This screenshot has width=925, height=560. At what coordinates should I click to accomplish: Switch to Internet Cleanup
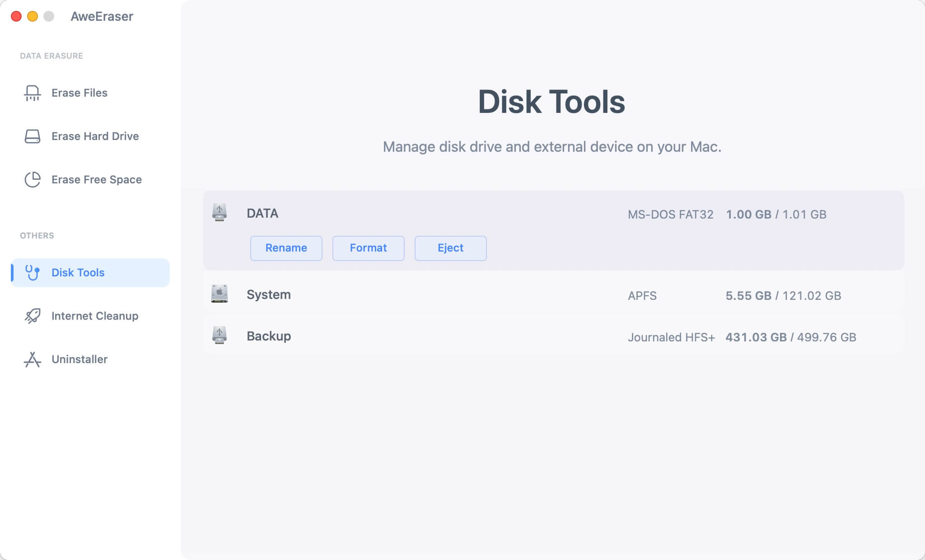pos(90,316)
